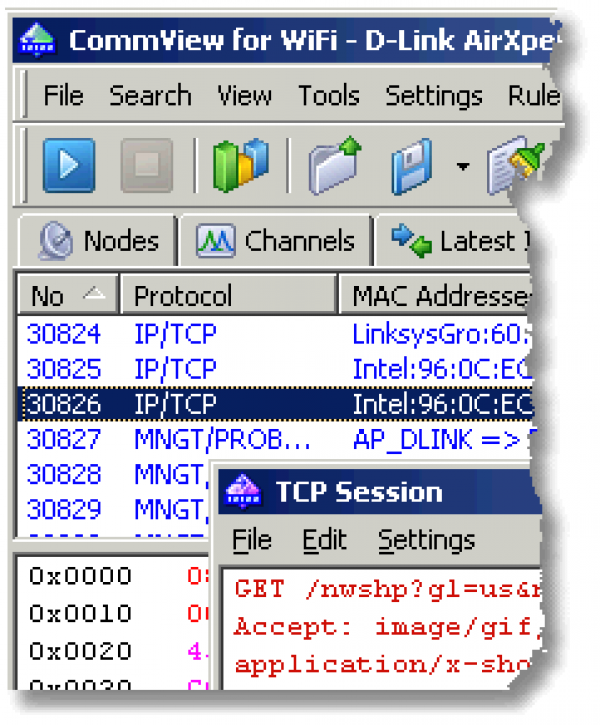This screenshot has height=725, width=600.
Task: Click the Accept: image/gif header line
Action: (x=387, y=627)
